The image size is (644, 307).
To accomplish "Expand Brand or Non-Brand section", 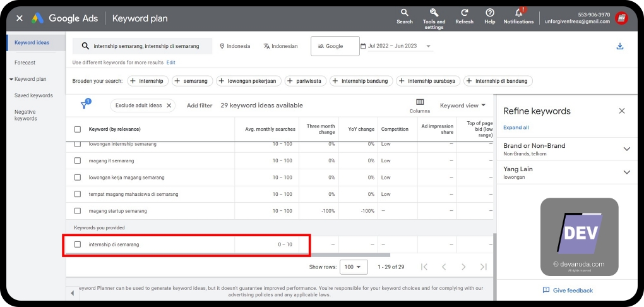I will pyautogui.click(x=626, y=149).
